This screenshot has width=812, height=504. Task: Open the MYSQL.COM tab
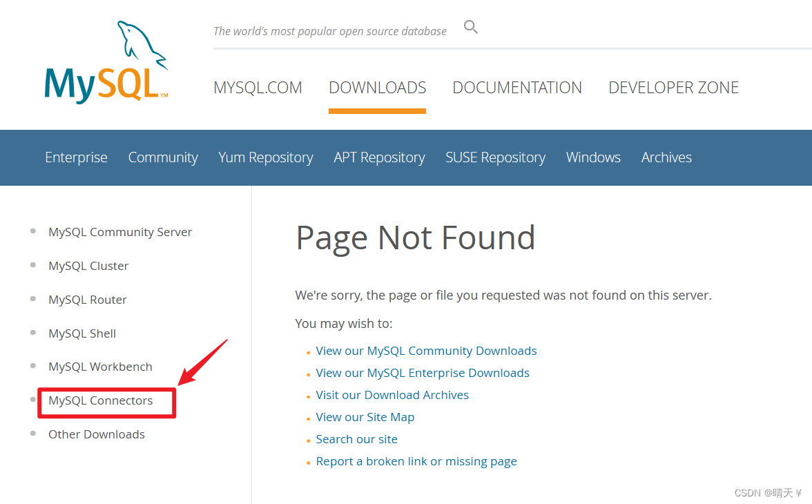point(258,88)
